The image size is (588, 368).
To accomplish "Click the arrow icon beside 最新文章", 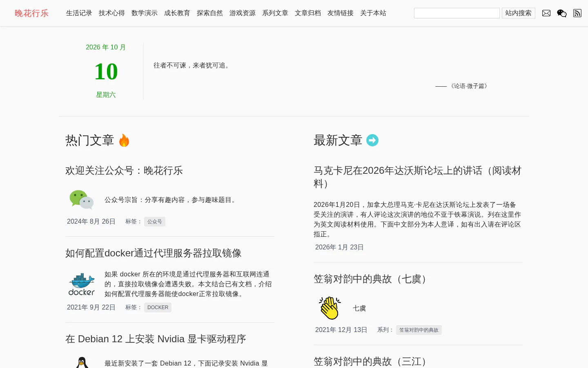I will click(x=372, y=140).
